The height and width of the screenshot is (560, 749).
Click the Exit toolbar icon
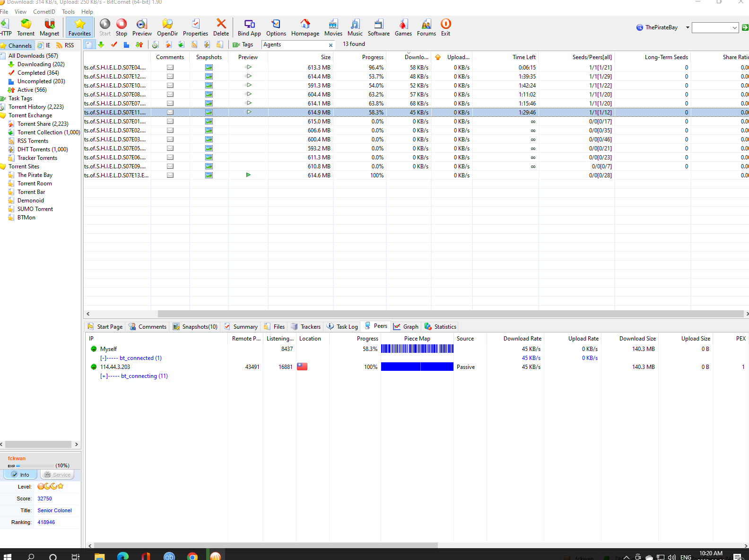(445, 27)
